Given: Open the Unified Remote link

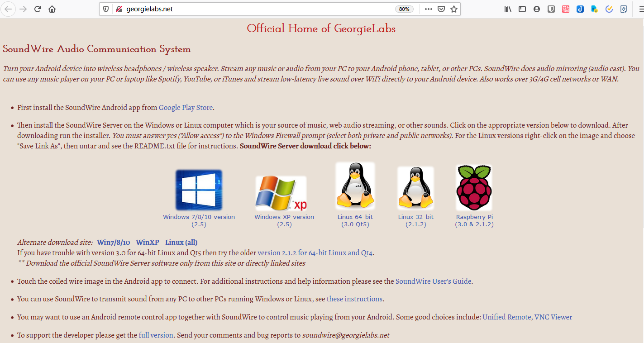Looking at the screenshot, I should pyautogui.click(x=507, y=317).
